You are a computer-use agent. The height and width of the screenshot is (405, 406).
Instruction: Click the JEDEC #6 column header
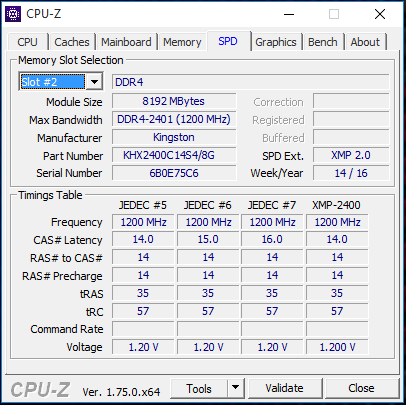[207, 205]
